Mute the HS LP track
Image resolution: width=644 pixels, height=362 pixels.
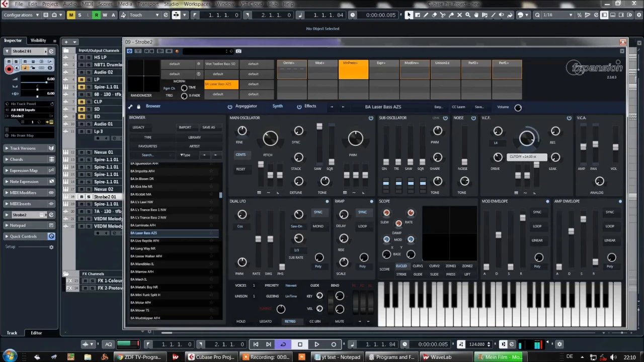81,57
